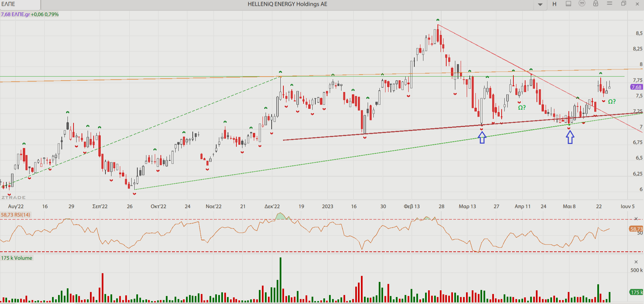Image resolution: width=644 pixels, height=304 pixels.
Task: Open the quotation-mark comments icon
Action: click(x=582, y=3)
